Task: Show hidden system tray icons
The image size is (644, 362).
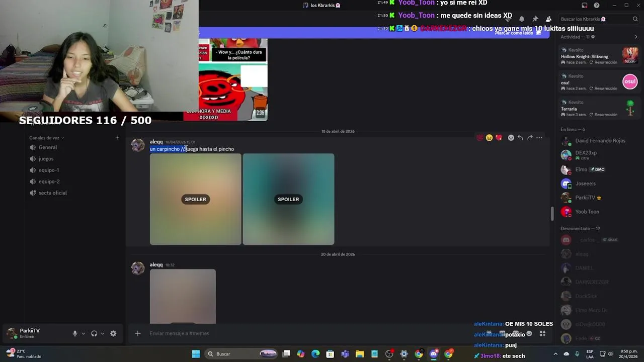Action: (x=555, y=354)
